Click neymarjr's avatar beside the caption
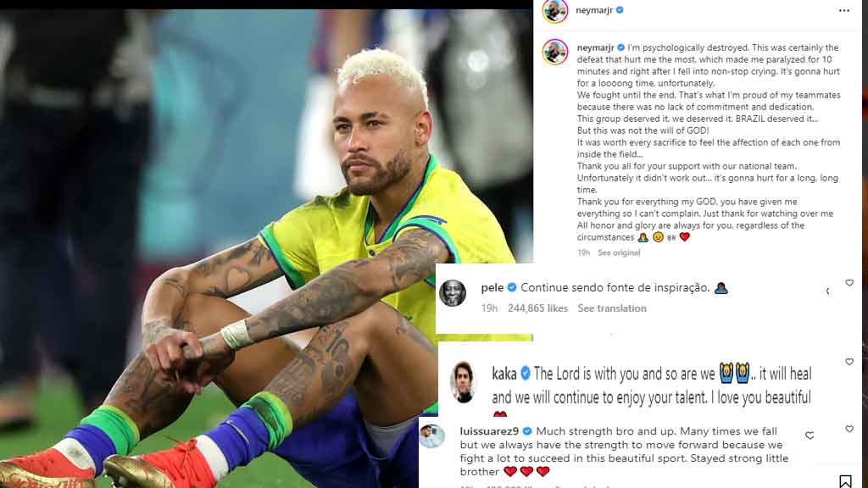The width and height of the screenshot is (868, 488). [555, 53]
